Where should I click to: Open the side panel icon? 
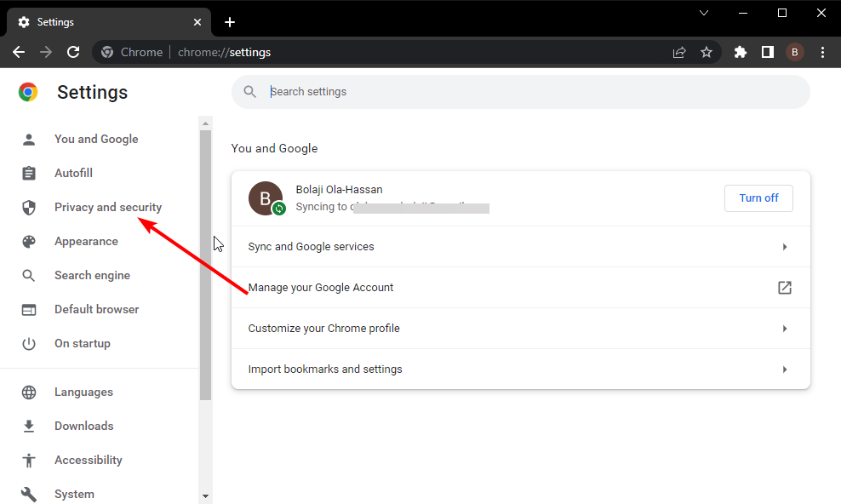768,52
